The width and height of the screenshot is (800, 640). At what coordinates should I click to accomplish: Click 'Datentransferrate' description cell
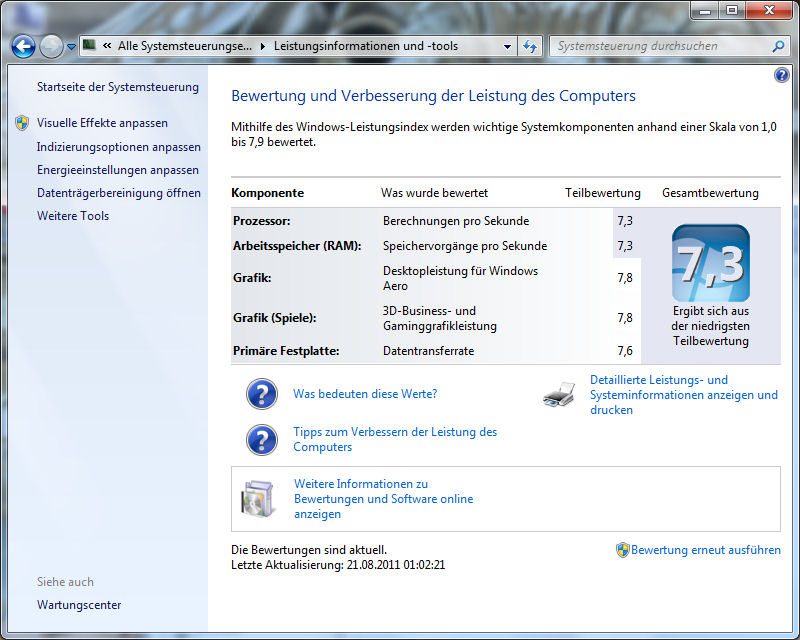429,351
